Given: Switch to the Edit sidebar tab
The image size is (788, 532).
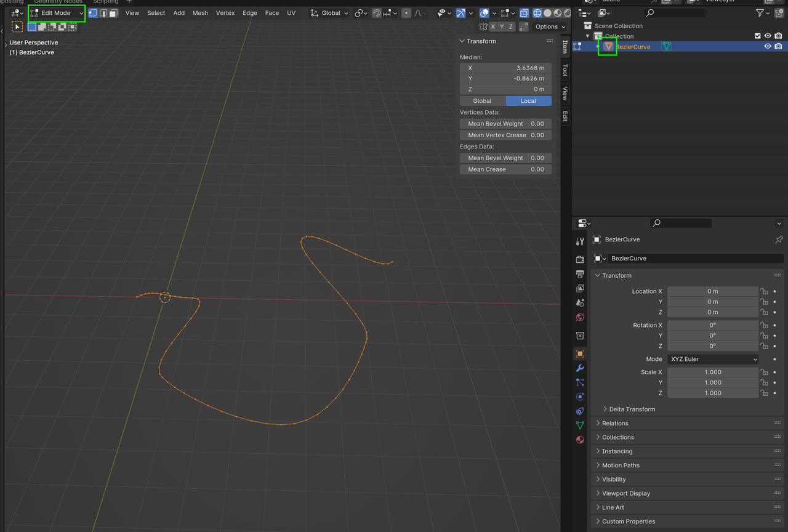Looking at the screenshot, I should tap(565, 116).
